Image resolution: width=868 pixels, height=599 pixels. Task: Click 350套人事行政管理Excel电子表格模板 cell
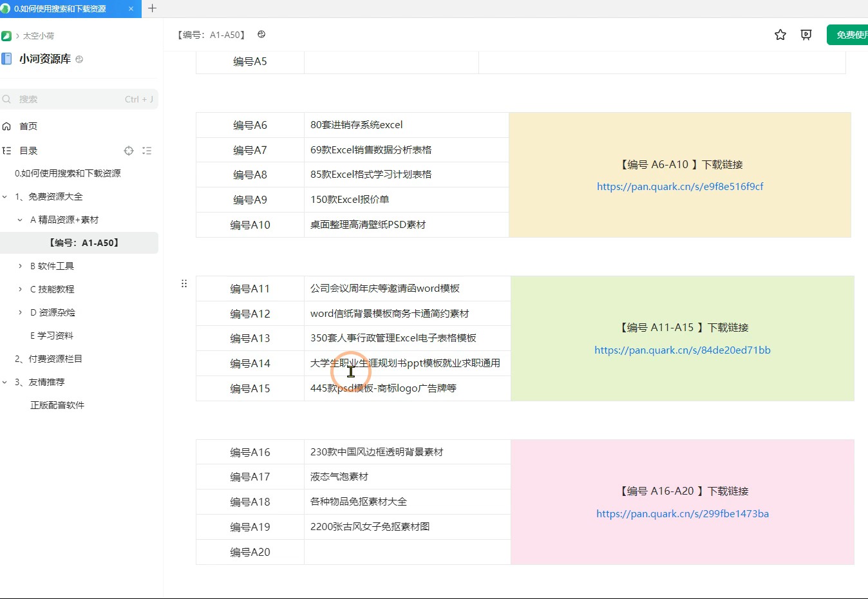point(408,338)
